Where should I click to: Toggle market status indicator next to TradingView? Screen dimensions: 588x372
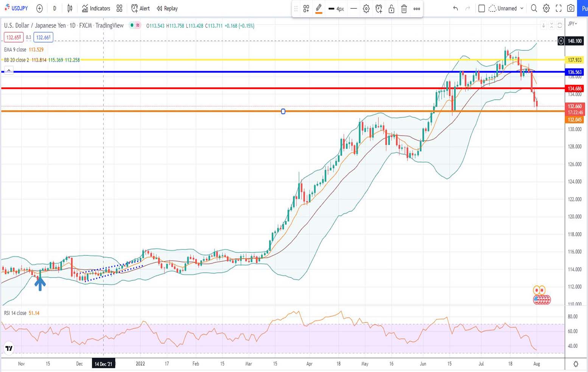[x=132, y=25]
